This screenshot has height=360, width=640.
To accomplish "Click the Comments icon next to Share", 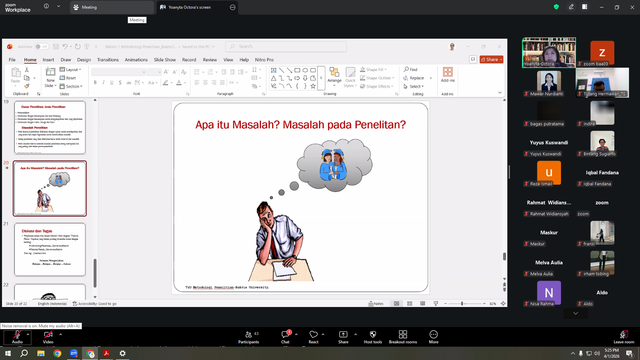I will click(x=473, y=60).
